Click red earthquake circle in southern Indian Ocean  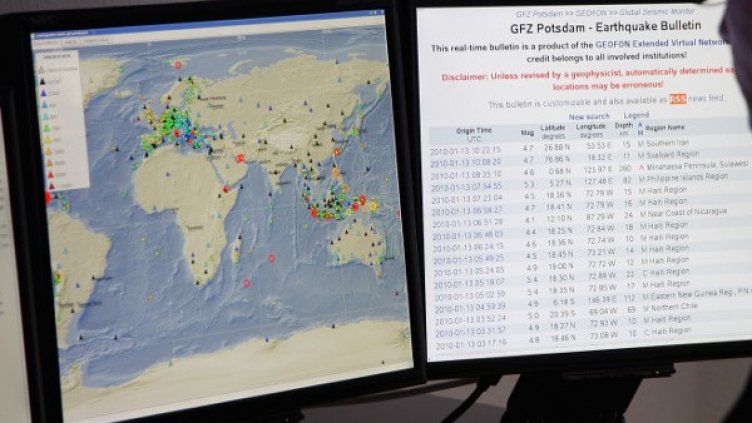[x=270, y=258]
